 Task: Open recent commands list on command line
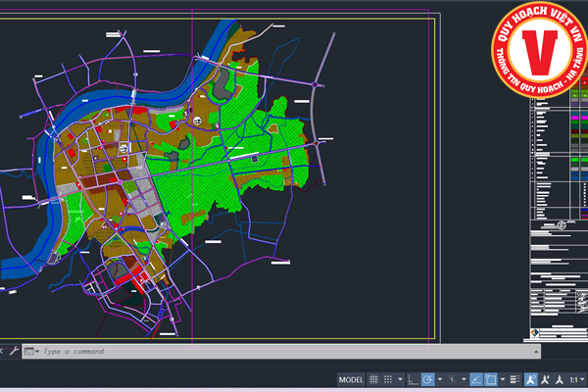[30, 351]
